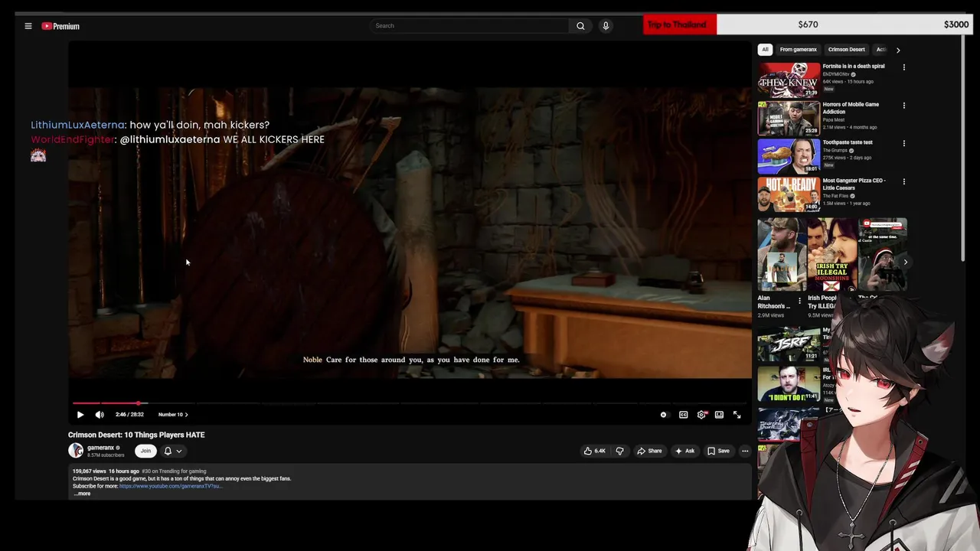Click the video title Crimson Desert: 10 Things Players HATE

pos(136,435)
